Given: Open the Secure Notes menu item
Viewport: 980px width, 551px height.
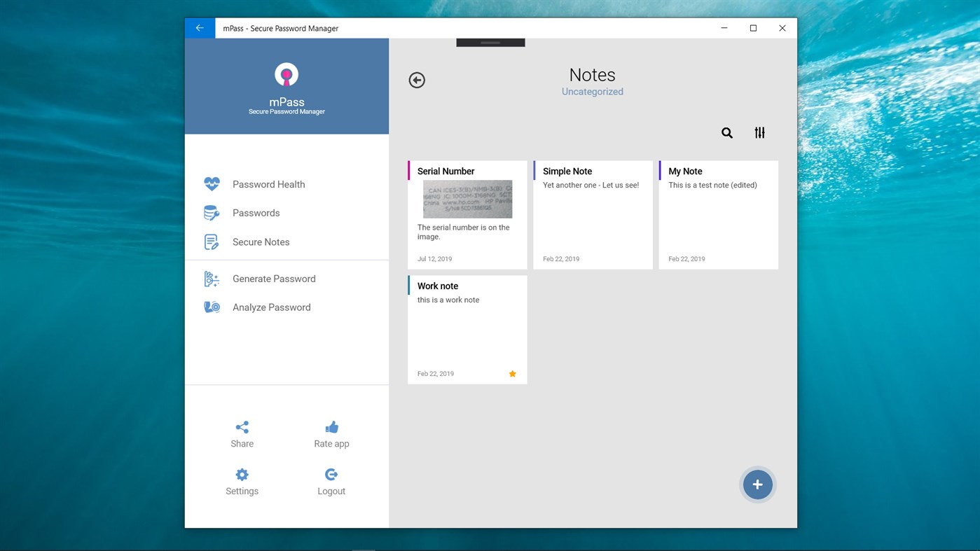Looking at the screenshot, I should coord(287,242).
